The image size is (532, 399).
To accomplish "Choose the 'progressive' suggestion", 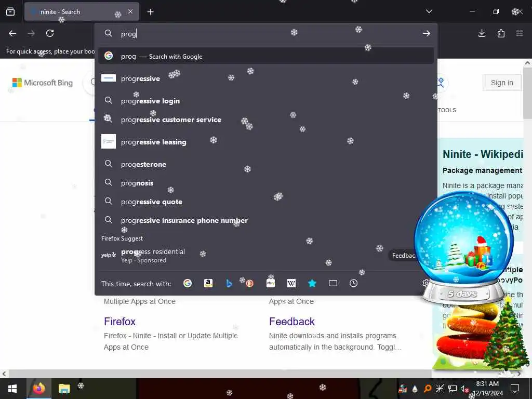I will point(266,78).
